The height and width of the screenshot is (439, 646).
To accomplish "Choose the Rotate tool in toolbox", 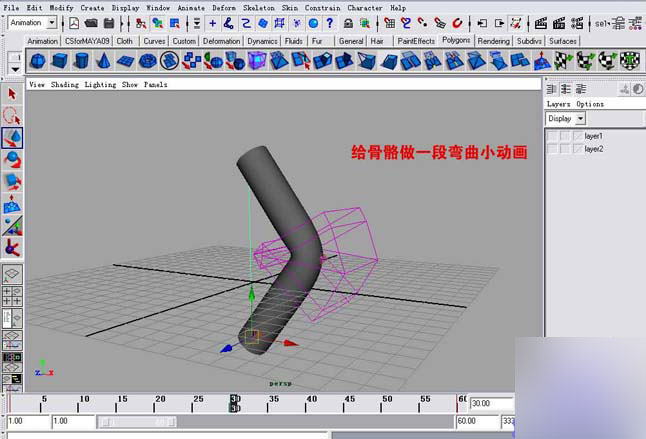I will (x=12, y=160).
